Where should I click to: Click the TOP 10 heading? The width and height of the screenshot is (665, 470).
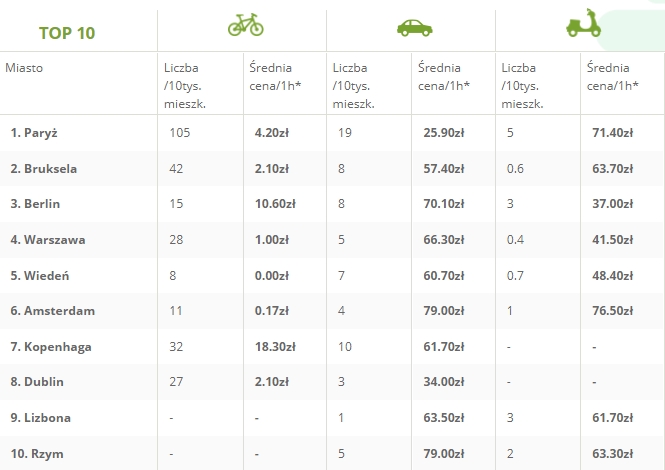67,33
